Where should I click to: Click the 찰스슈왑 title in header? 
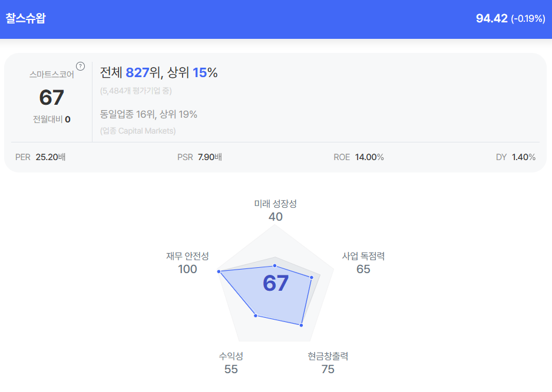(25, 18)
